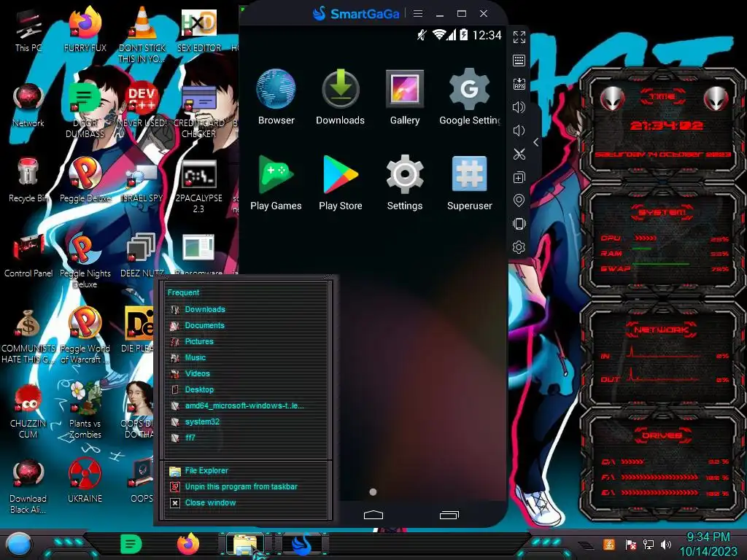
Task: Open Download Black Ali desktop shortcut
Action: coord(28,486)
